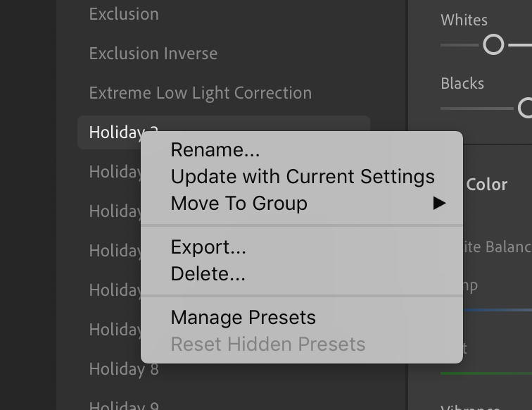
Task: Select the Holiday 7 preset
Action: click(x=114, y=330)
